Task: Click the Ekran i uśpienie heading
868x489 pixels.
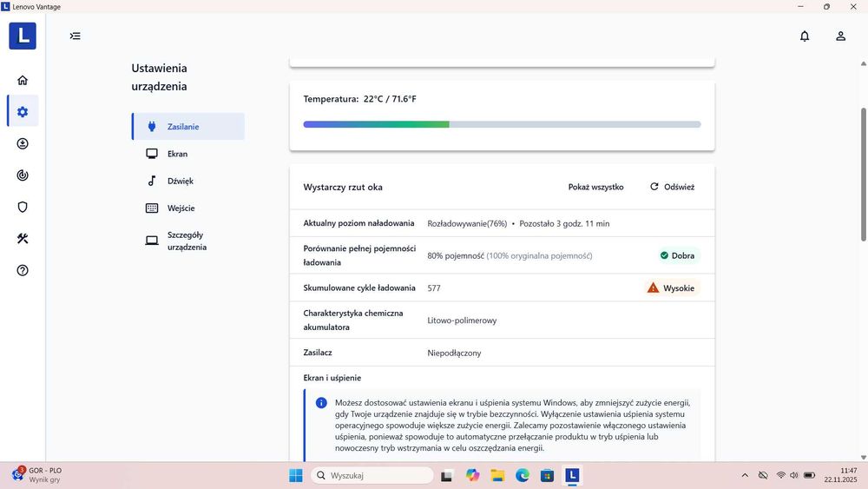Action: [332, 378]
